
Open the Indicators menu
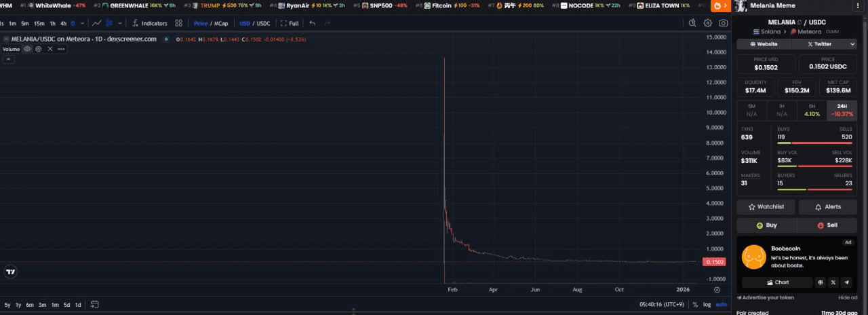[x=150, y=23]
